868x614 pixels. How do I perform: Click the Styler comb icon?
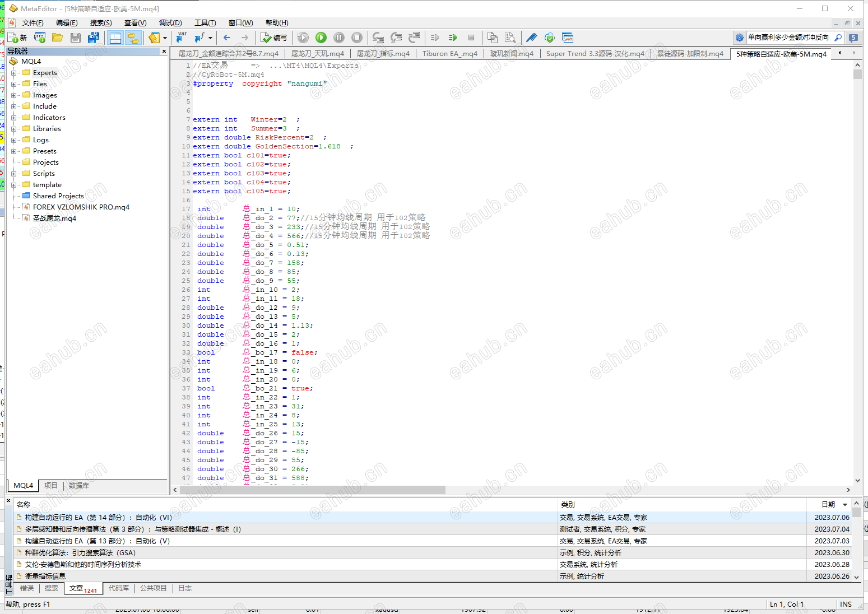(532, 38)
